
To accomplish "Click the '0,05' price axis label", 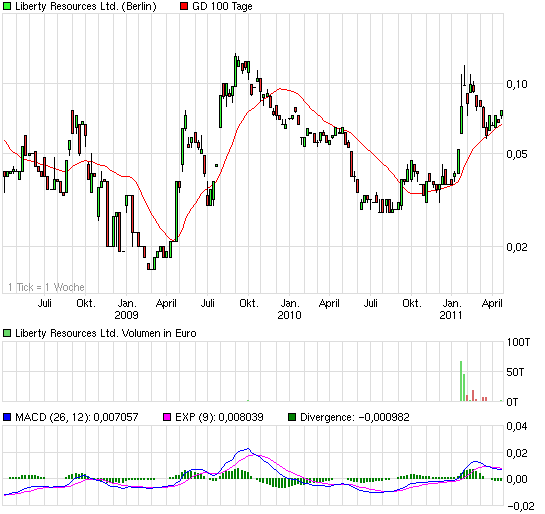I will point(517,154).
